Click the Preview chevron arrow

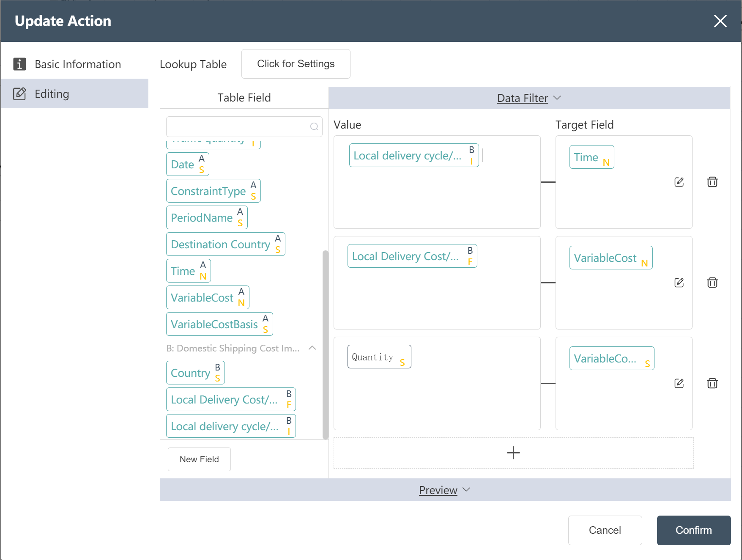click(x=466, y=489)
